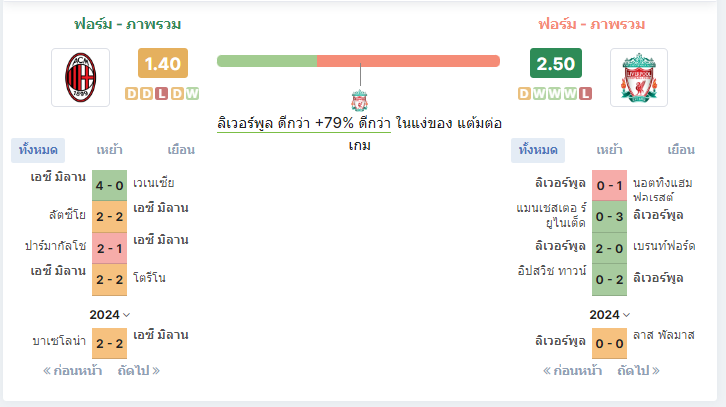
Task: Select the เยือน tab for AC Milan
Action: 181,150
